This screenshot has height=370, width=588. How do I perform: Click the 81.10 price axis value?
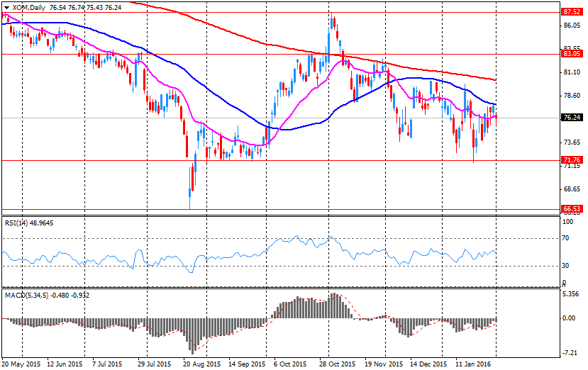[x=572, y=72]
